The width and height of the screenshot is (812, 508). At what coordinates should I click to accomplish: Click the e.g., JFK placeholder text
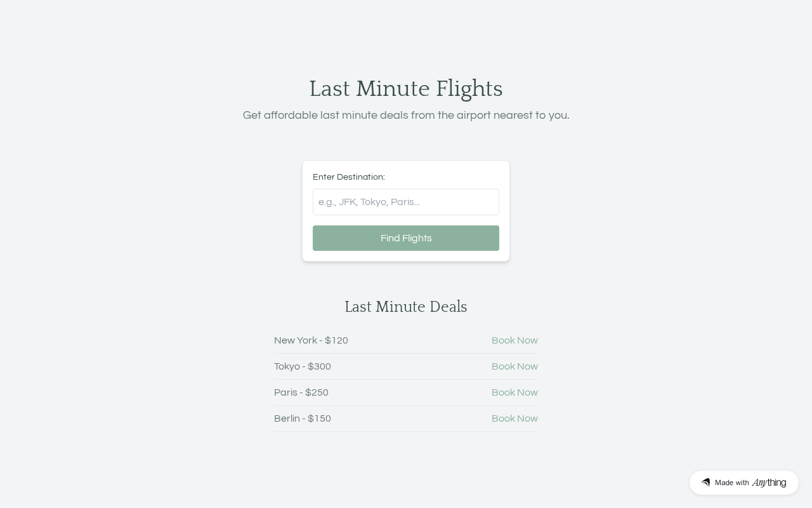(369, 202)
